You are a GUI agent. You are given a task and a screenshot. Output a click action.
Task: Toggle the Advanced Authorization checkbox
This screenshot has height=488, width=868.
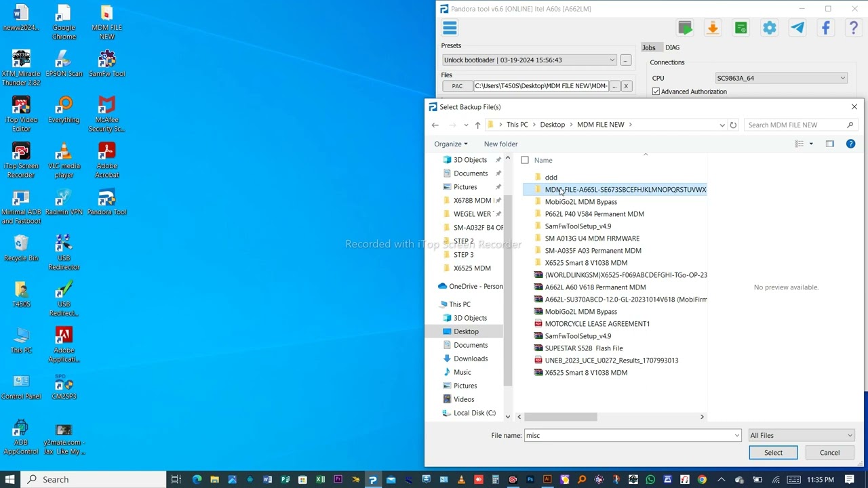click(x=656, y=91)
